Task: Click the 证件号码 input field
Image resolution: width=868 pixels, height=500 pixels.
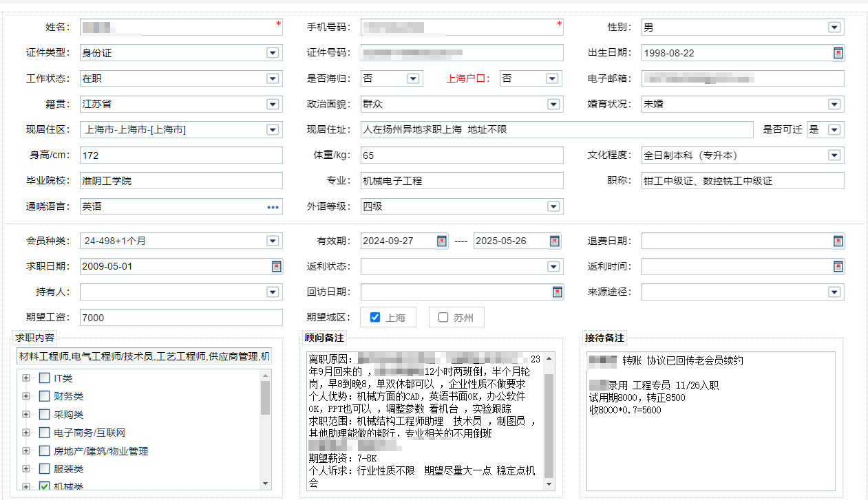Action: coord(462,53)
